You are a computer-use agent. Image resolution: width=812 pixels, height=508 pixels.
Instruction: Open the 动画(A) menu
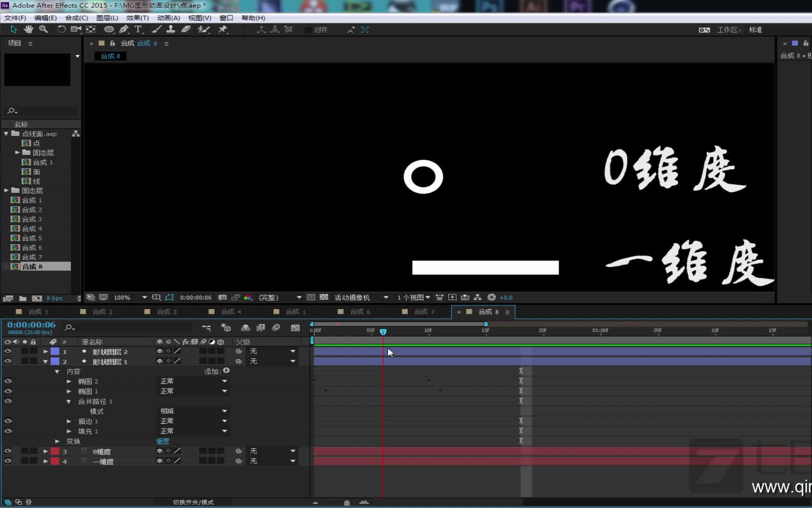(168, 18)
